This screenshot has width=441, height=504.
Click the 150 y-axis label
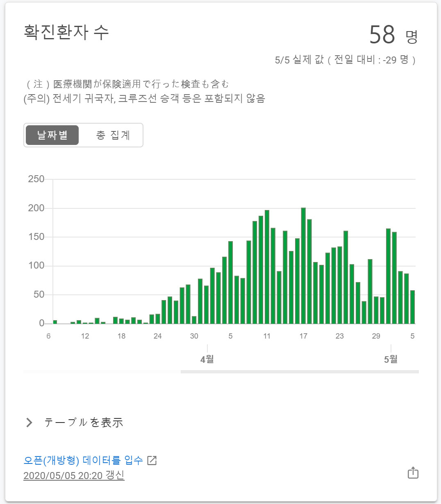pyautogui.click(x=36, y=237)
